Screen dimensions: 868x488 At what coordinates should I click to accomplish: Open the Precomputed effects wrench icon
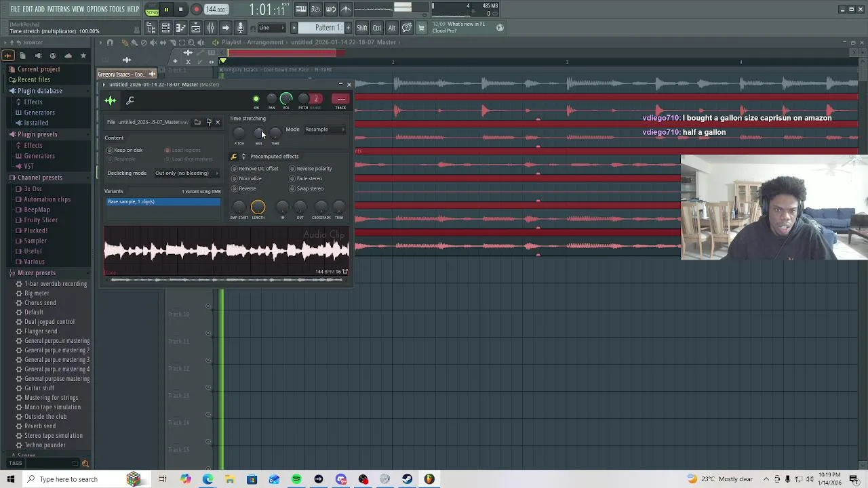[234, 157]
